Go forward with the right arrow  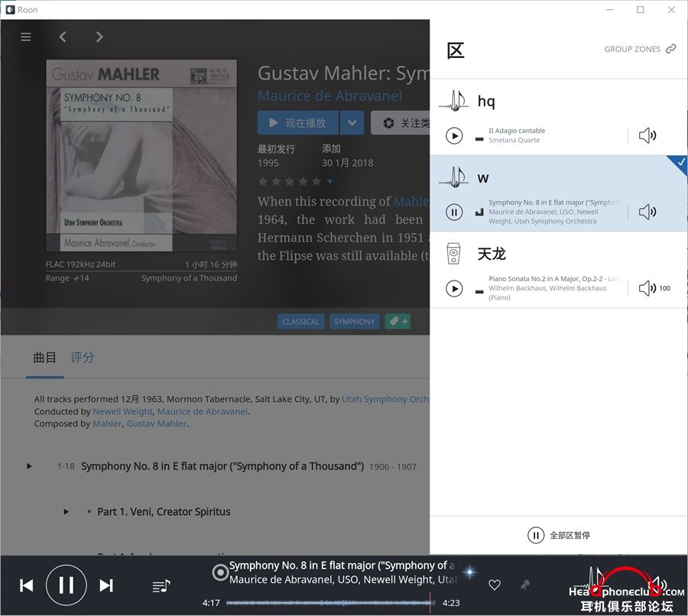[x=99, y=37]
